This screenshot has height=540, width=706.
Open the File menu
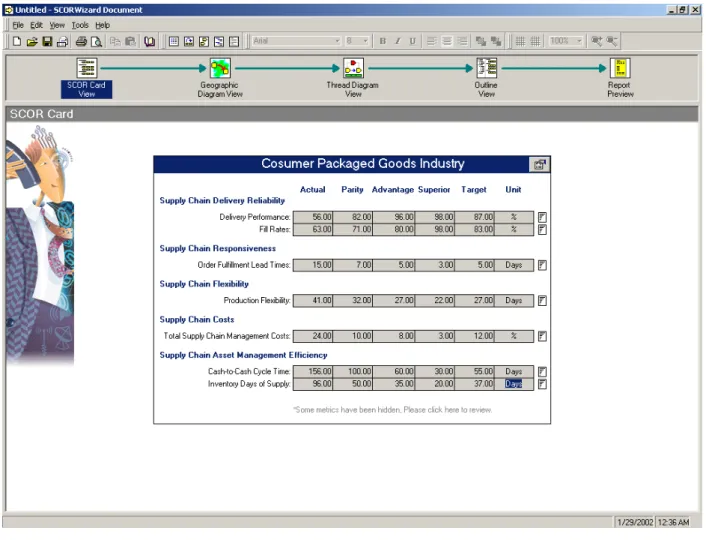pos(18,25)
